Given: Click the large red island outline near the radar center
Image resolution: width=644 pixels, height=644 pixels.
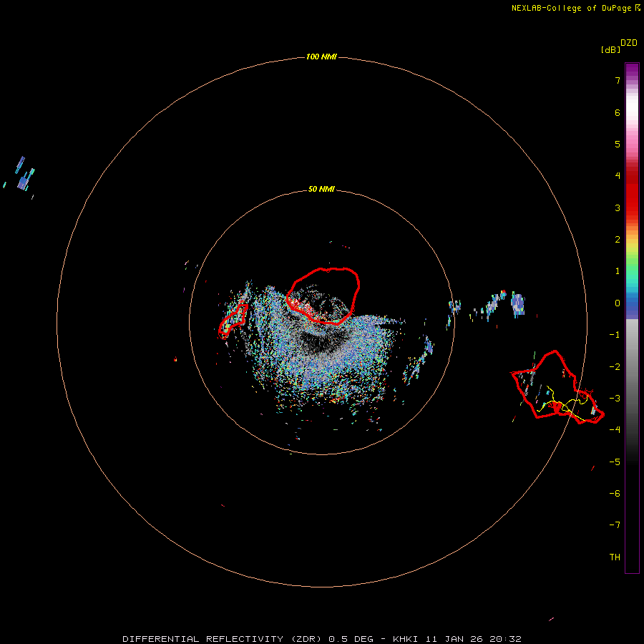Looking at the screenshot, I should [x=323, y=296].
